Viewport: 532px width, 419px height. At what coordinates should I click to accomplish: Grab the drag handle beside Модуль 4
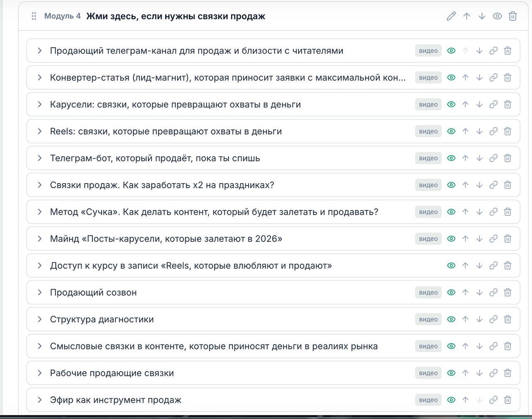[x=34, y=16]
